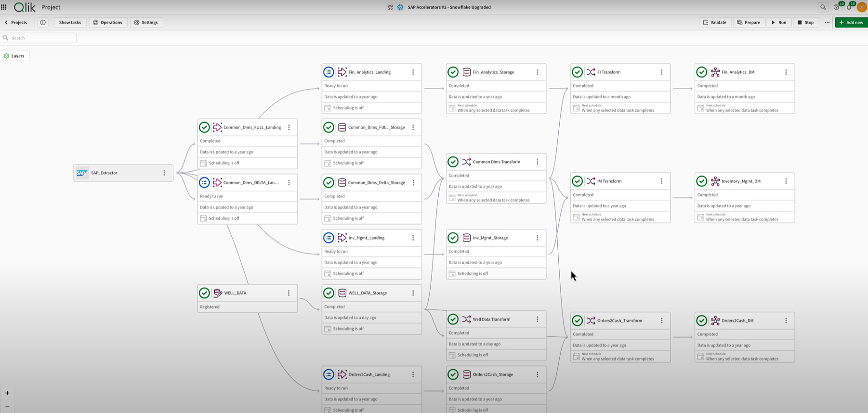The height and width of the screenshot is (413, 868).
Task: Click the IM Transform completed check icon
Action: 577,181
